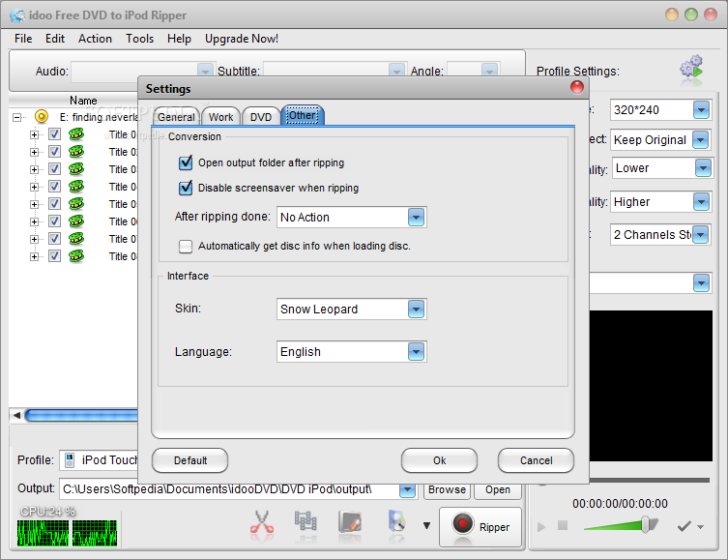Open the Tools menu

click(x=140, y=39)
